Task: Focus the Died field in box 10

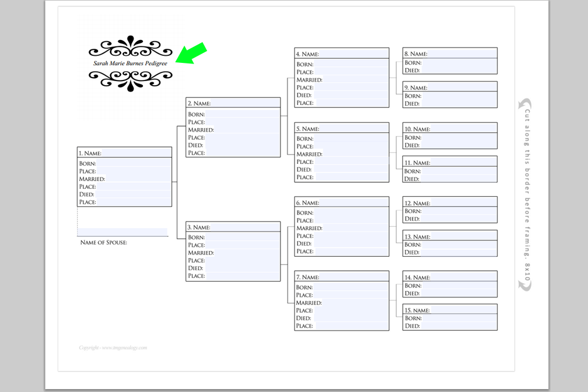Action: (x=458, y=145)
